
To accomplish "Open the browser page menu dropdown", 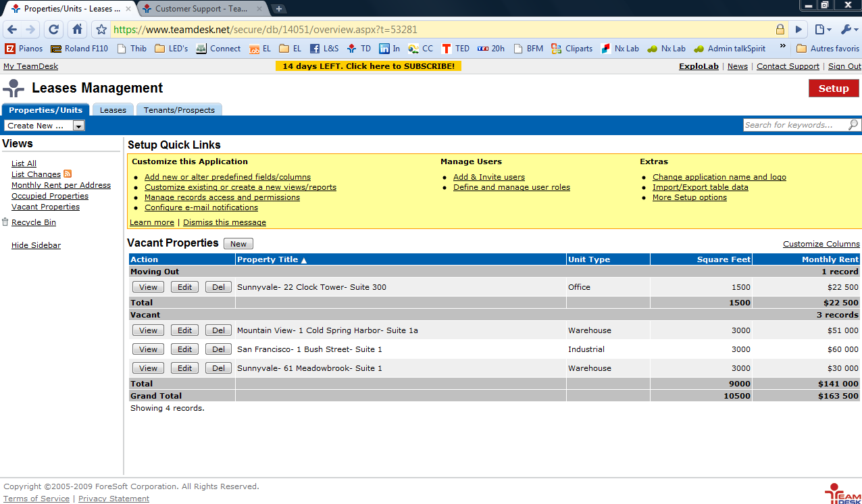I will [x=822, y=30].
